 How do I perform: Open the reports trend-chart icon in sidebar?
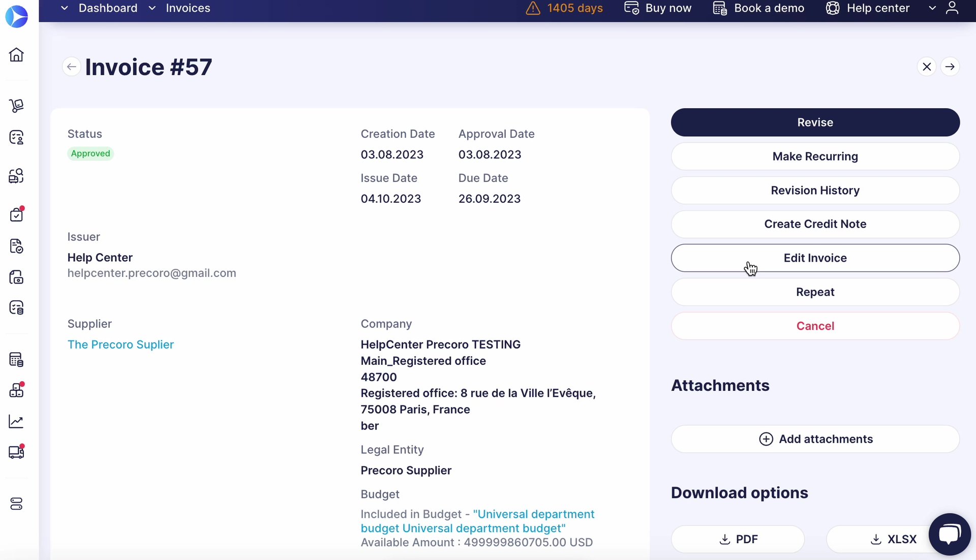pyautogui.click(x=17, y=422)
